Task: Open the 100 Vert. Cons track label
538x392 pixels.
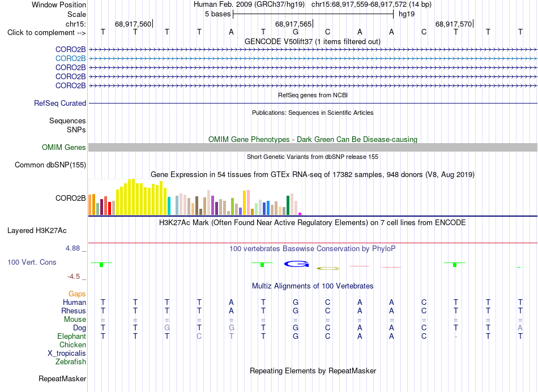Action: click(32, 262)
